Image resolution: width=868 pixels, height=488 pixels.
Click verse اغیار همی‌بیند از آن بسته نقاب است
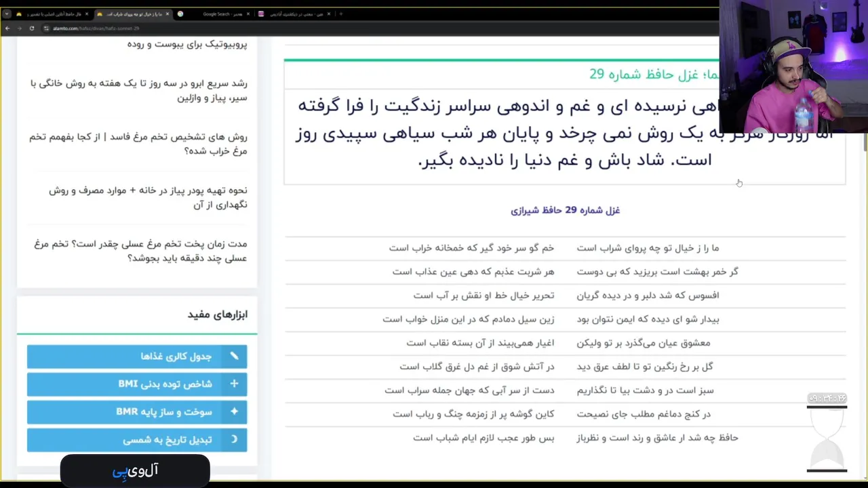[x=480, y=343]
